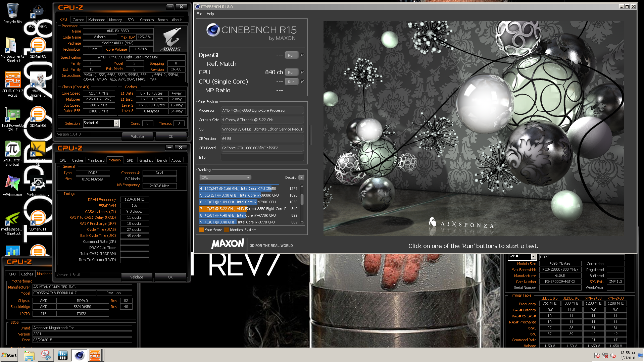Click the Identical System legend swatch
The image size is (644, 362).
point(226,230)
